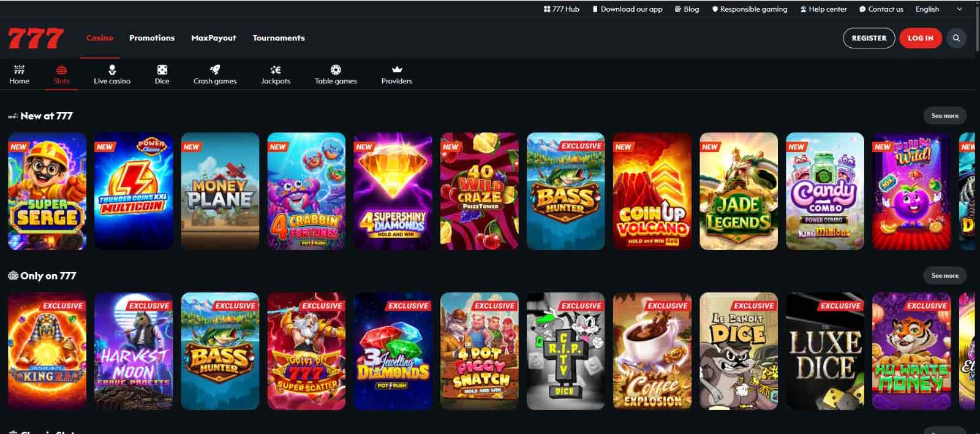Open the Live casino category icon
980x434 pixels.
[x=112, y=69]
